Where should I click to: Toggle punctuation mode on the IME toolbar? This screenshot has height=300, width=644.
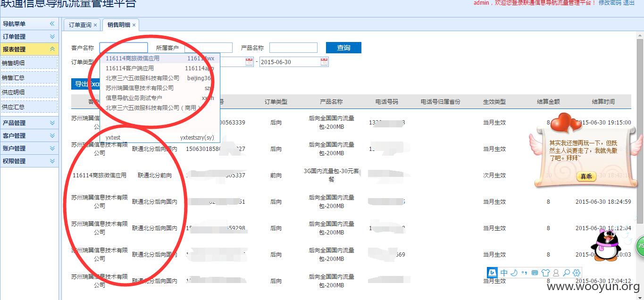coord(524,273)
